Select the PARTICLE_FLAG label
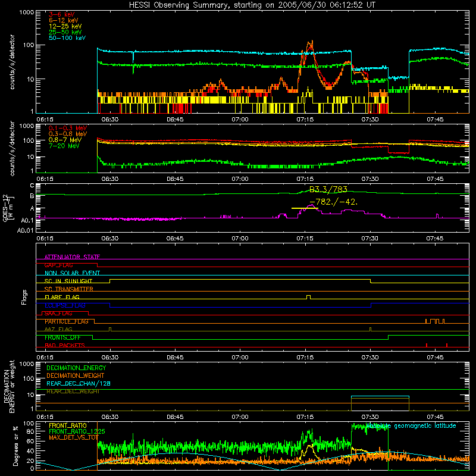Screen dimensions: 476x476 tap(67, 321)
